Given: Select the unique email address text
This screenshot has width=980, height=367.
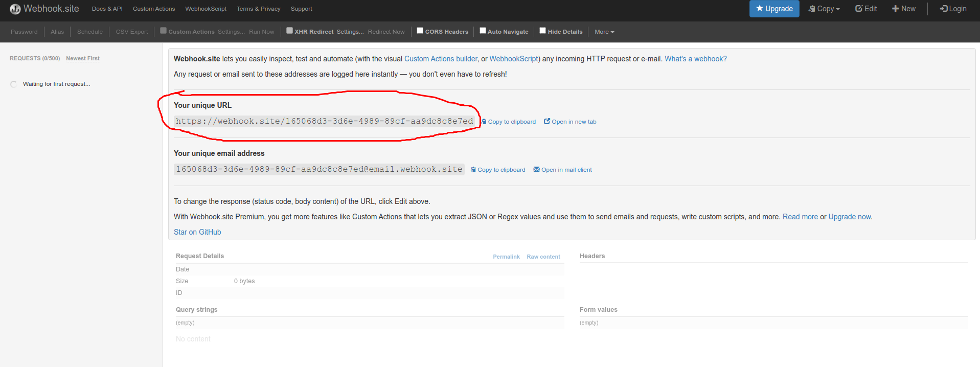Looking at the screenshot, I should (x=319, y=169).
